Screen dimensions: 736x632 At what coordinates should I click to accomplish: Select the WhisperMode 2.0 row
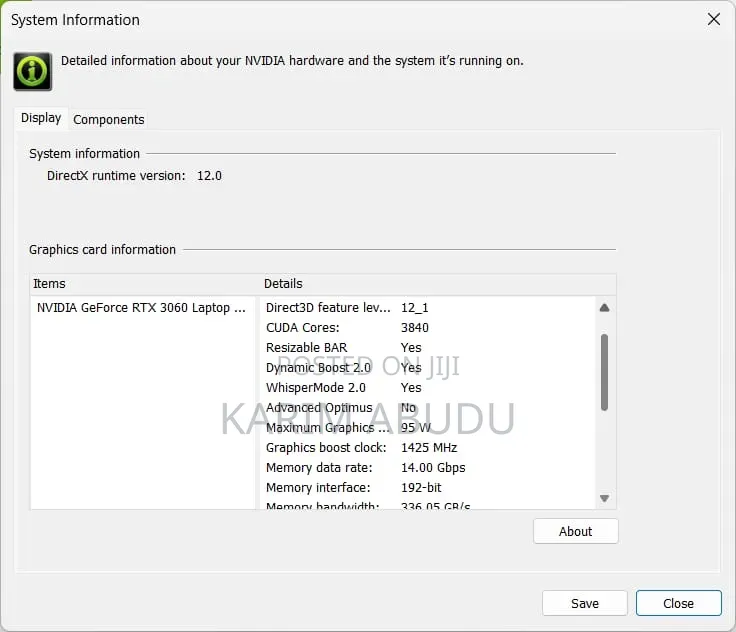[x=428, y=388]
